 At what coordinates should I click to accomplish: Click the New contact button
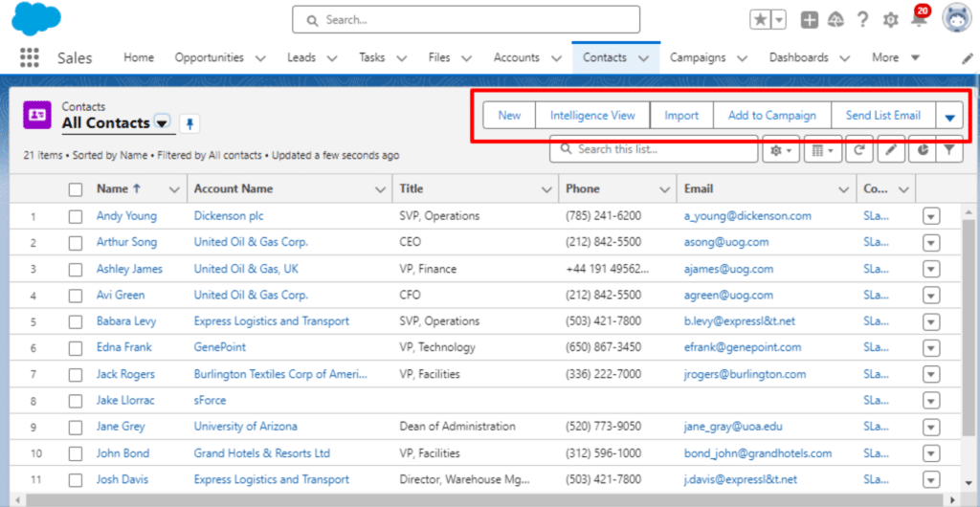pyautogui.click(x=509, y=116)
